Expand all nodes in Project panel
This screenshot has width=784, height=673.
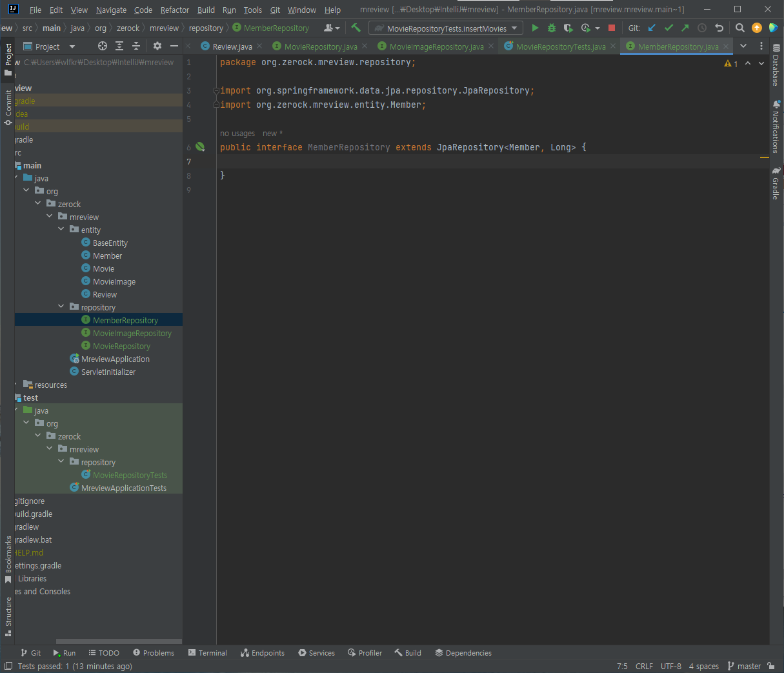click(x=119, y=46)
